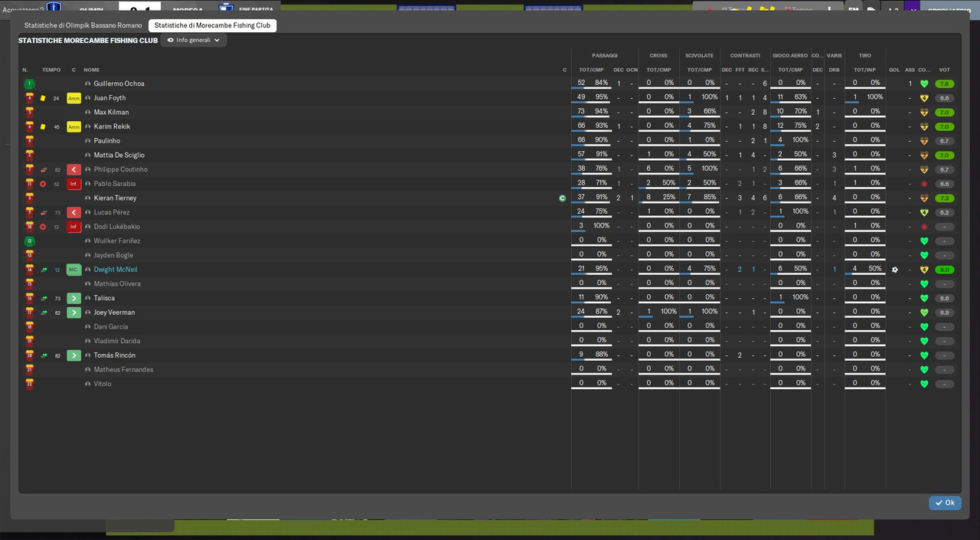Viewport: 980px width, 540px height.
Task: Click Pablo Sarabia's red Inf injury badge
Action: click(x=73, y=184)
